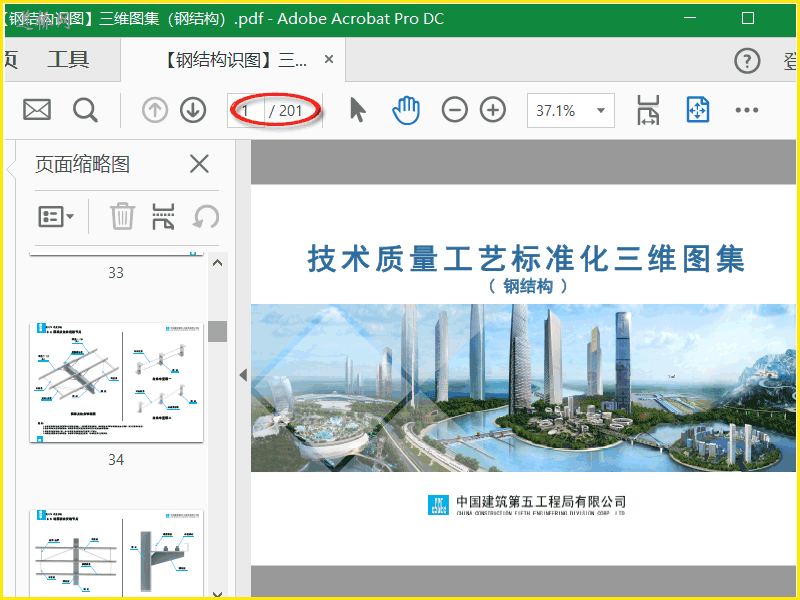Go to previous page with up arrow

pos(155,110)
